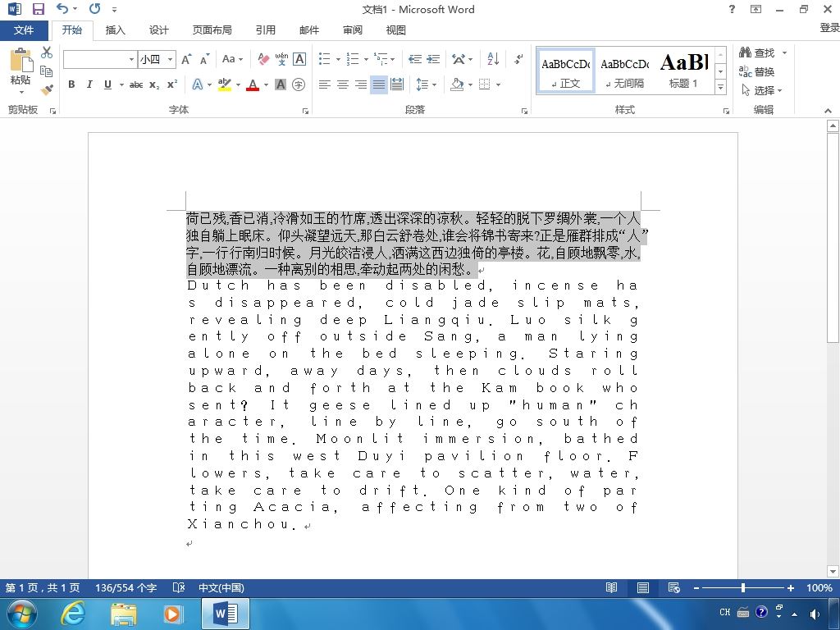Apply the 标题 1 style

click(683, 71)
